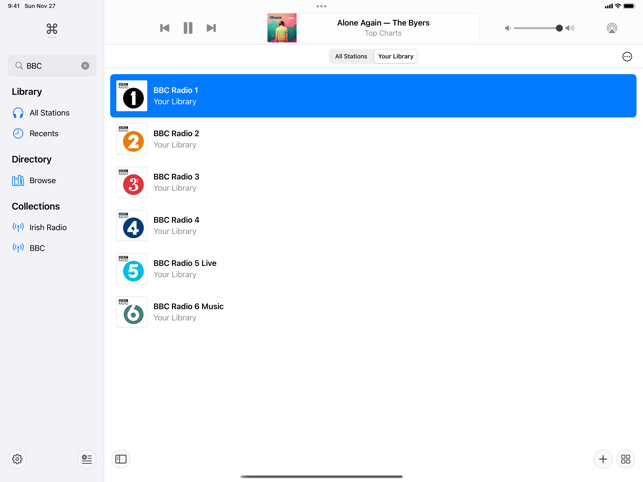
Task: Open the list detail icon in sidebar
Action: [x=87, y=459]
